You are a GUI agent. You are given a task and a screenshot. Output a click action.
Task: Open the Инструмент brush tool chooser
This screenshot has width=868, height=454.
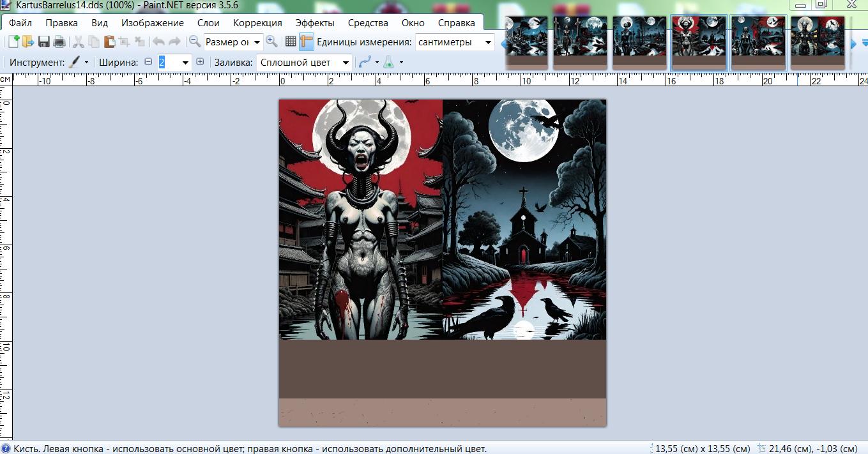(x=78, y=63)
